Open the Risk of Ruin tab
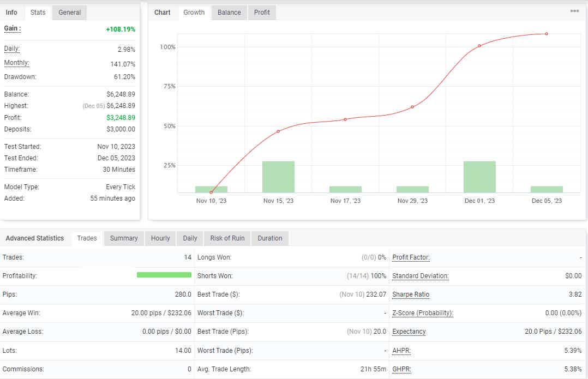 click(x=227, y=238)
